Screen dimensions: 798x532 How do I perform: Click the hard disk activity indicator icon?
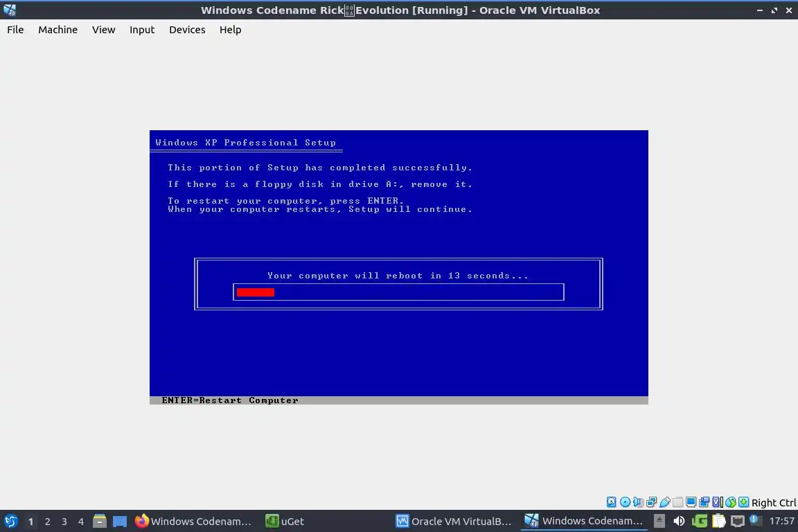(x=611, y=502)
